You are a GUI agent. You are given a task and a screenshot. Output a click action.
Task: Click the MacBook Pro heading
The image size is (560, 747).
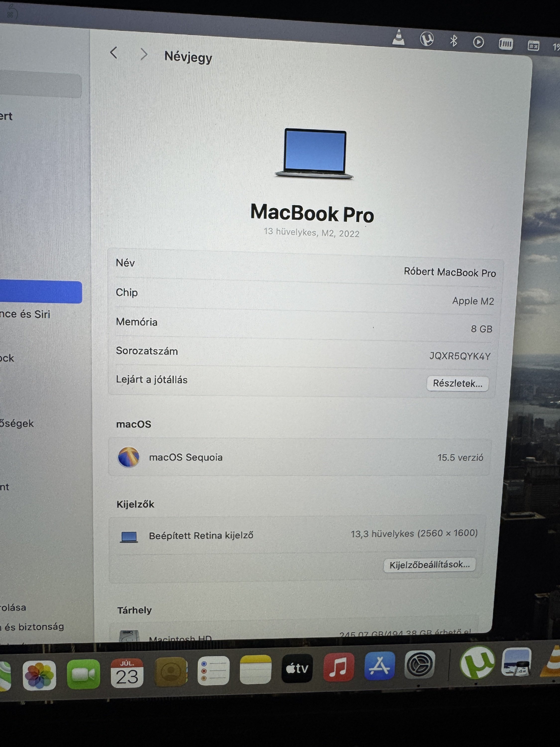(312, 213)
